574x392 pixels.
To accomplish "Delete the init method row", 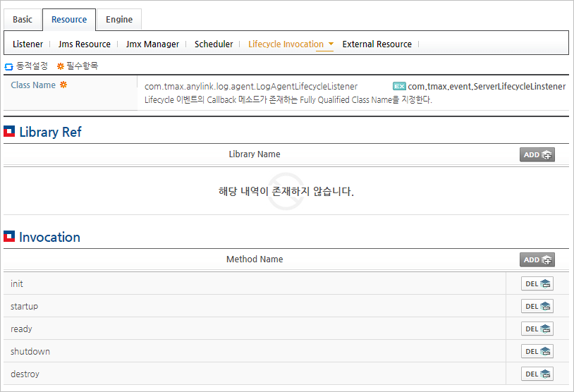I will pyautogui.click(x=537, y=283).
